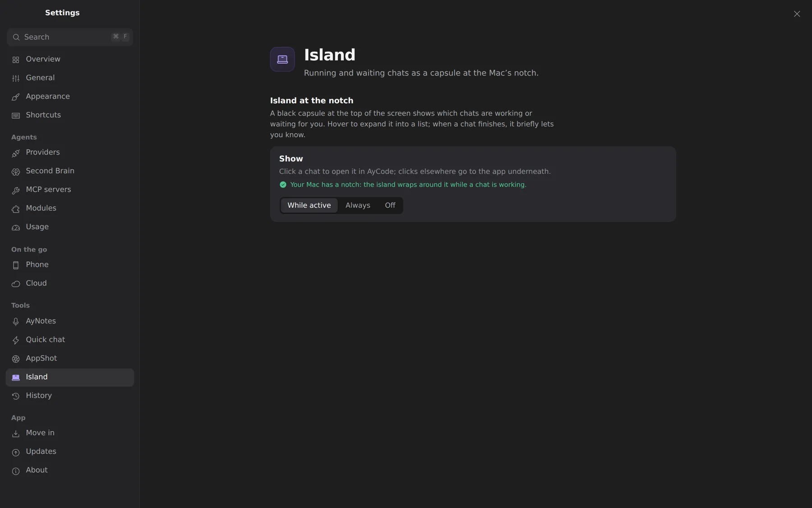Image resolution: width=812 pixels, height=508 pixels.
Task: Open Shortcuts settings
Action: [x=70, y=115]
